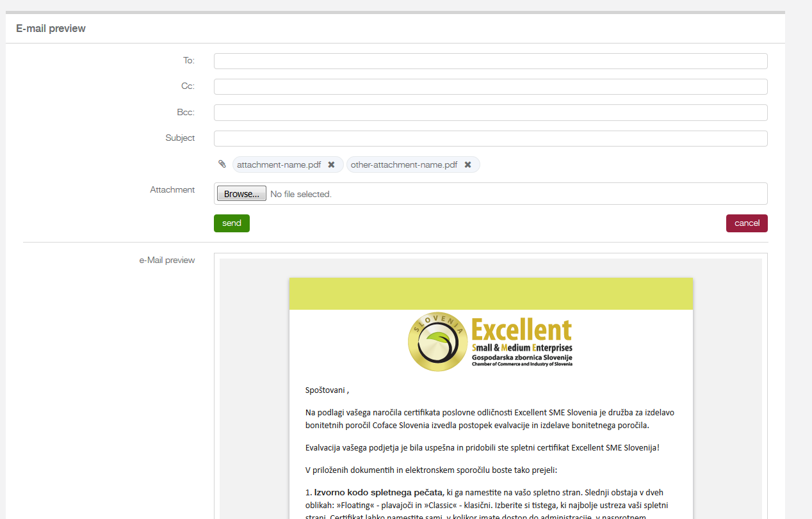This screenshot has height=519, width=812.
Task: Click the 'e-Mail preview' field label
Action: click(x=167, y=260)
